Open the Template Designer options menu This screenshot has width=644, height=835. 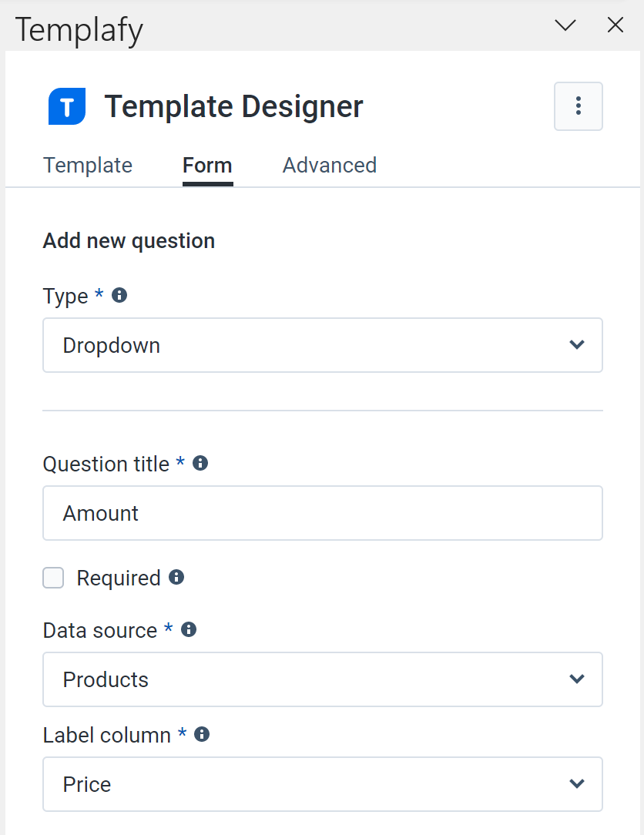pos(578,106)
